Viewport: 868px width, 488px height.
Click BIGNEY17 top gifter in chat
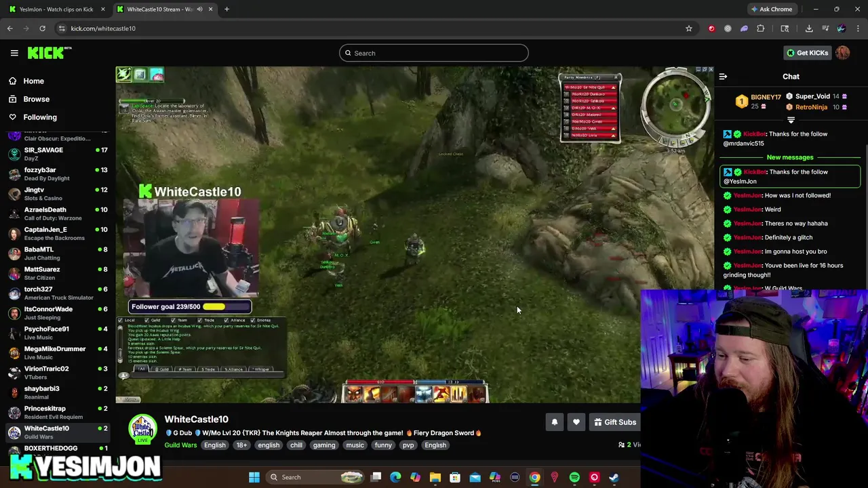pos(766,97)
